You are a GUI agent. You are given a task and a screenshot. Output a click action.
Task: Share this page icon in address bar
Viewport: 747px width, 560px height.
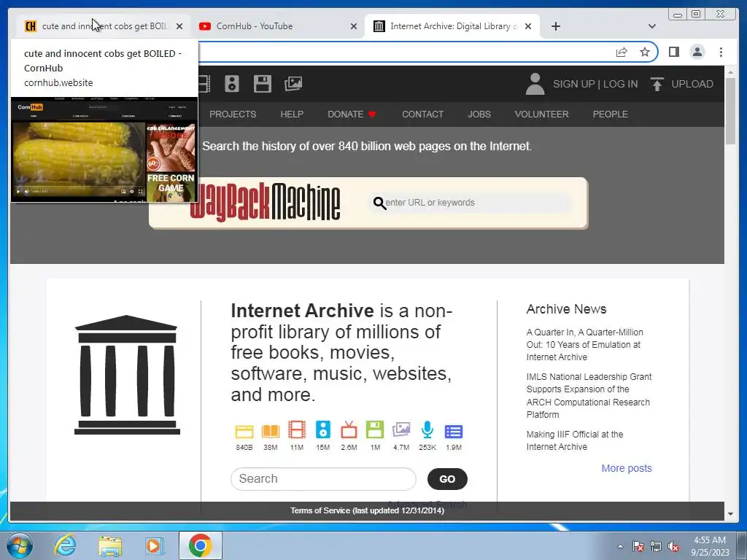coord(622,52)
